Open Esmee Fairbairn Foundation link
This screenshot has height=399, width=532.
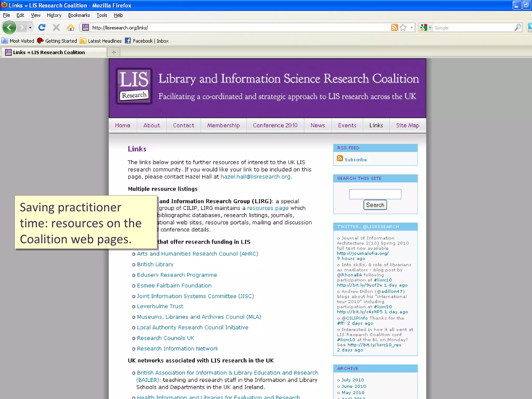[174, 285]
